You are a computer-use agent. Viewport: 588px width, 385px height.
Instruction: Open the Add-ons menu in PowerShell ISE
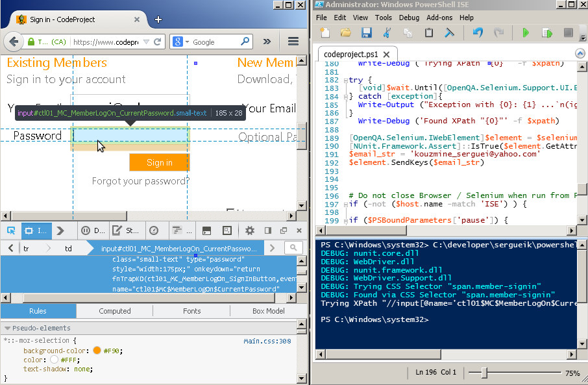(439, 18)
